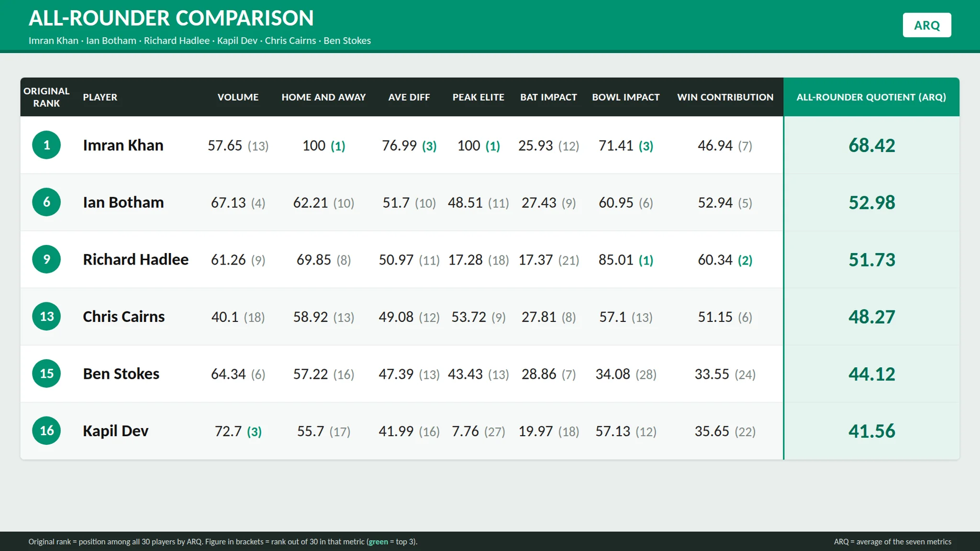980x551 pixels.
Task: Click Richard Hadlee's Bowl Impact value 85.01
Action: click(x=616, y=260)
